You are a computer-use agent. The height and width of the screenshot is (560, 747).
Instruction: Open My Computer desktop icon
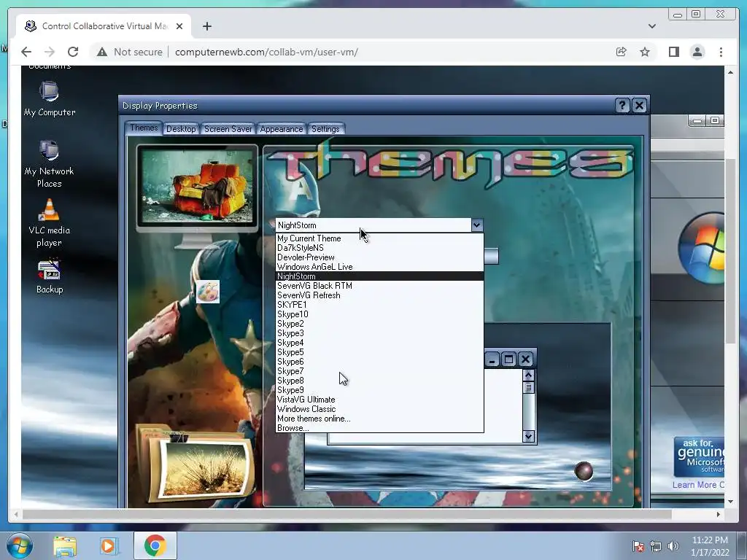point(49,98)
